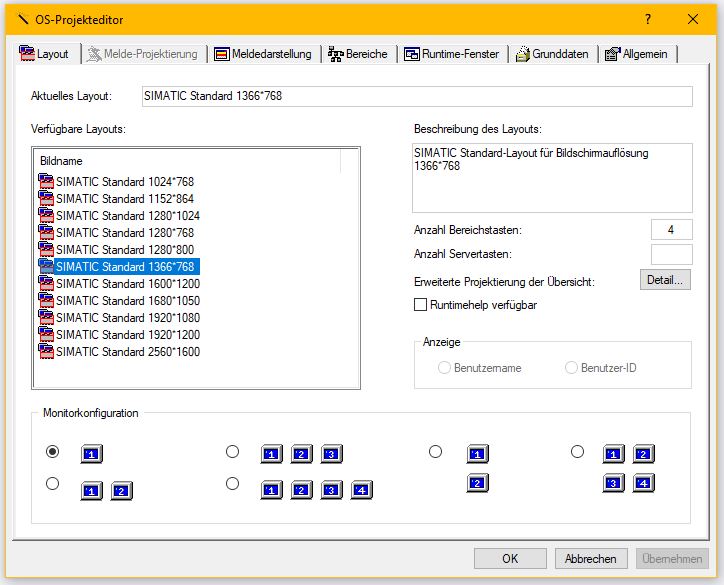724x585 pixels.
Task: Click the Anzahl Bereichstasten input field
Action: (x=670, y=230)
